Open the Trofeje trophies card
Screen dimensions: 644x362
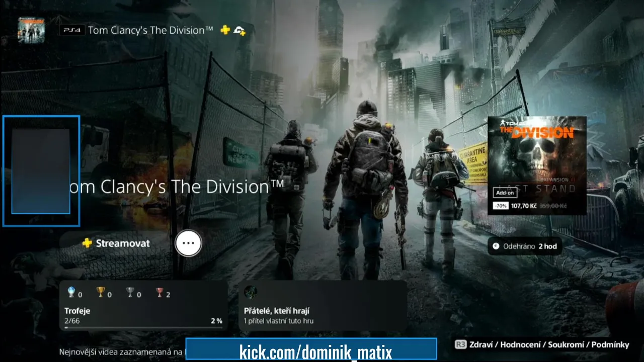point(143,306)
